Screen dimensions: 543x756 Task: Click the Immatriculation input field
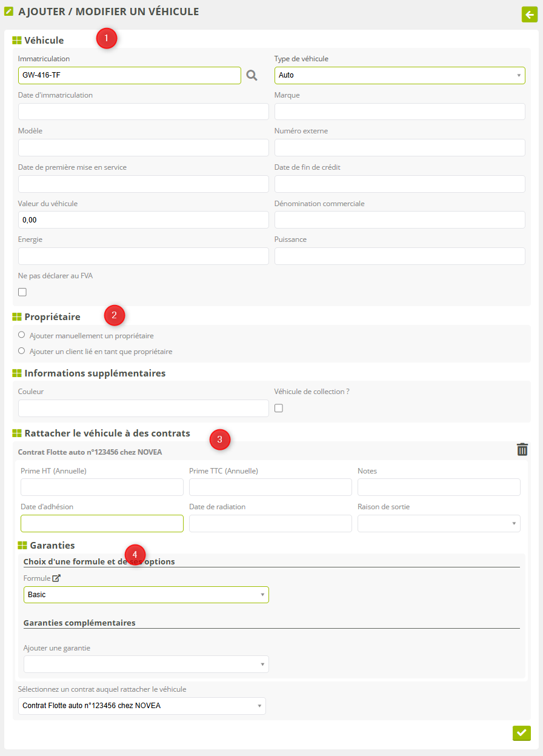point(130,75)
